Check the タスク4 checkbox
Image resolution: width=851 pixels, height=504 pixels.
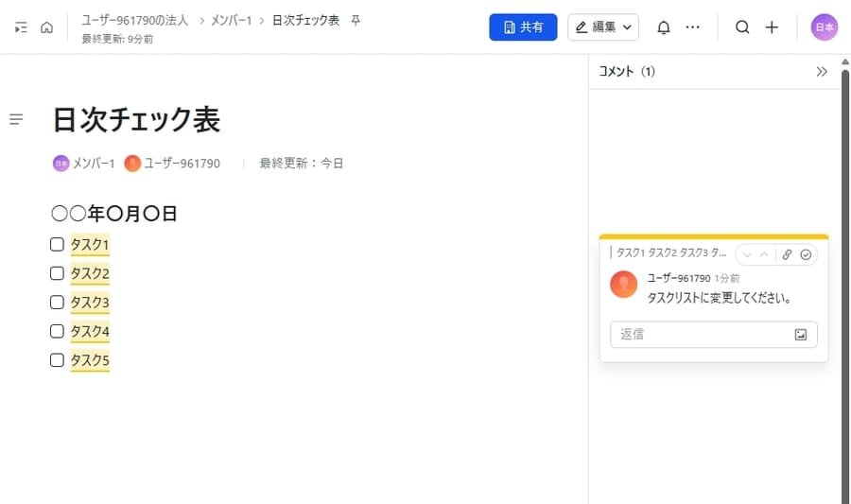57,332
